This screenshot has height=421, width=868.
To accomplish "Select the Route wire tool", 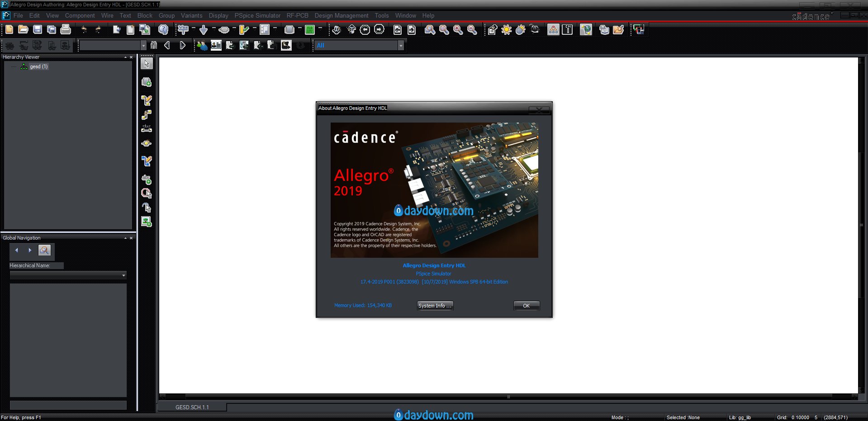I will click(147, 115).
